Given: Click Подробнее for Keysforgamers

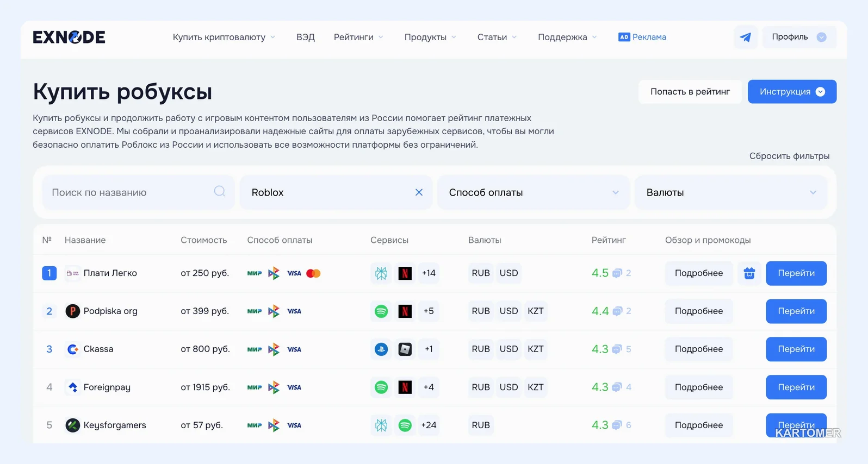Looking at the screenshot, I should (x=699, y=425).
